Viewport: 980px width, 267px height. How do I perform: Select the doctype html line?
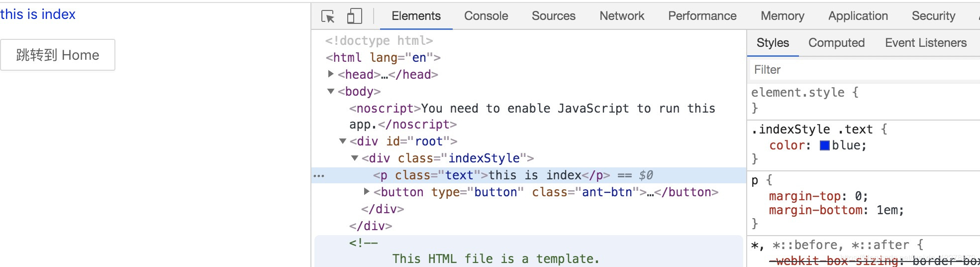[x=379, y=40]
